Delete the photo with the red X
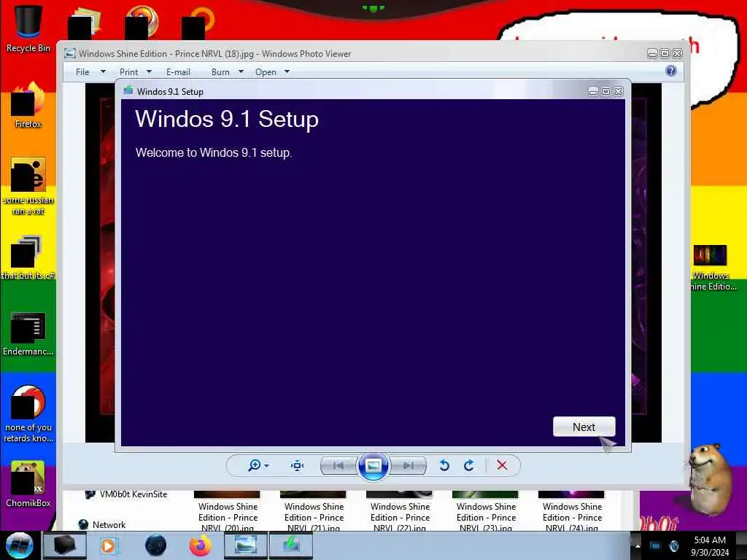The image size is (747, 560). point(502,465)
